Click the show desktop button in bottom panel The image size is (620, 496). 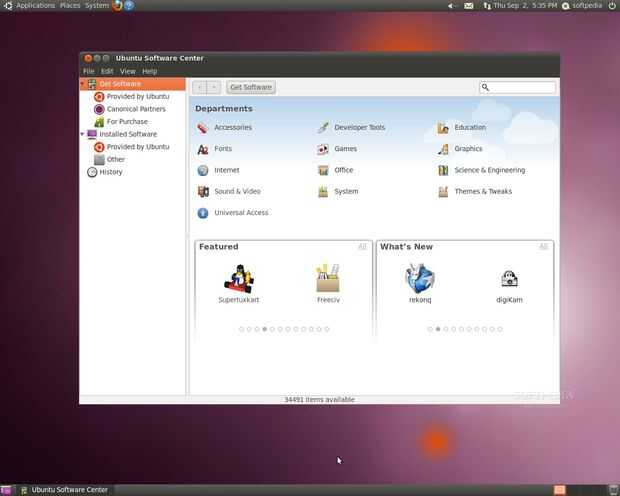click(x=6, y=490)
